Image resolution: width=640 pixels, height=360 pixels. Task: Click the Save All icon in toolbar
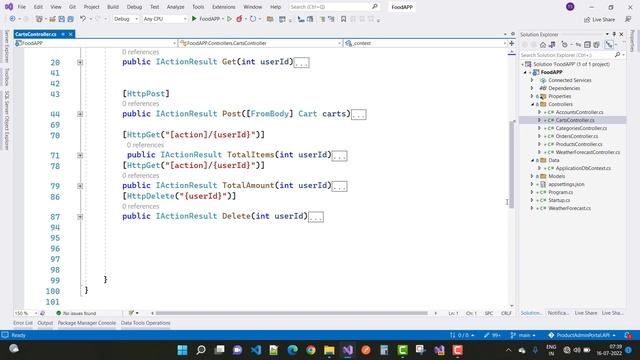coord(70,19)
